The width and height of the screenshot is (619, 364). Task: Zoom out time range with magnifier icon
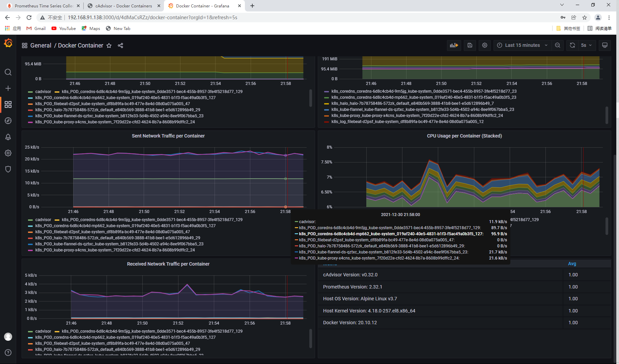tap(558, 45)
